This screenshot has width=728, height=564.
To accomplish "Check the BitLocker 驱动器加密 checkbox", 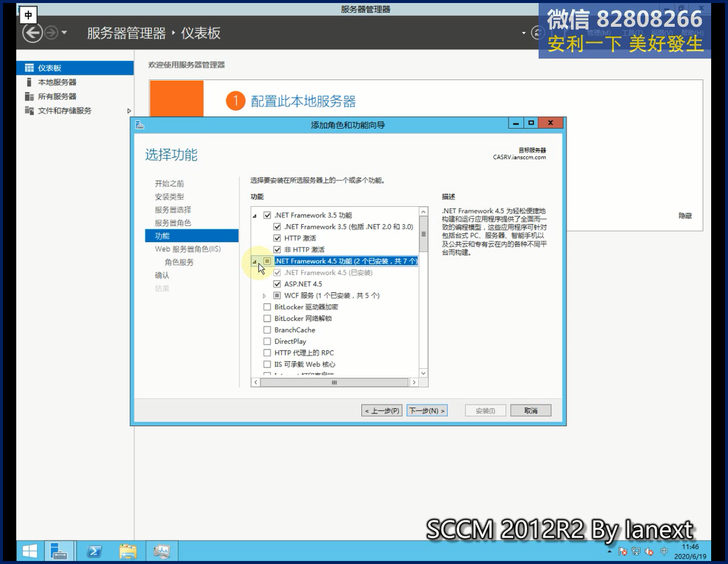I will (x=267, y=307).
